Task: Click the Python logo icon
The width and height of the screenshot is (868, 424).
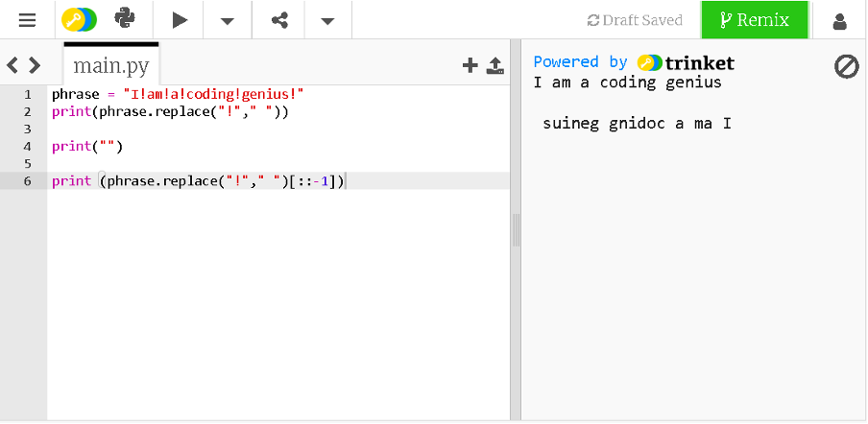Action: pyautogui.click(x=125, y=19)
